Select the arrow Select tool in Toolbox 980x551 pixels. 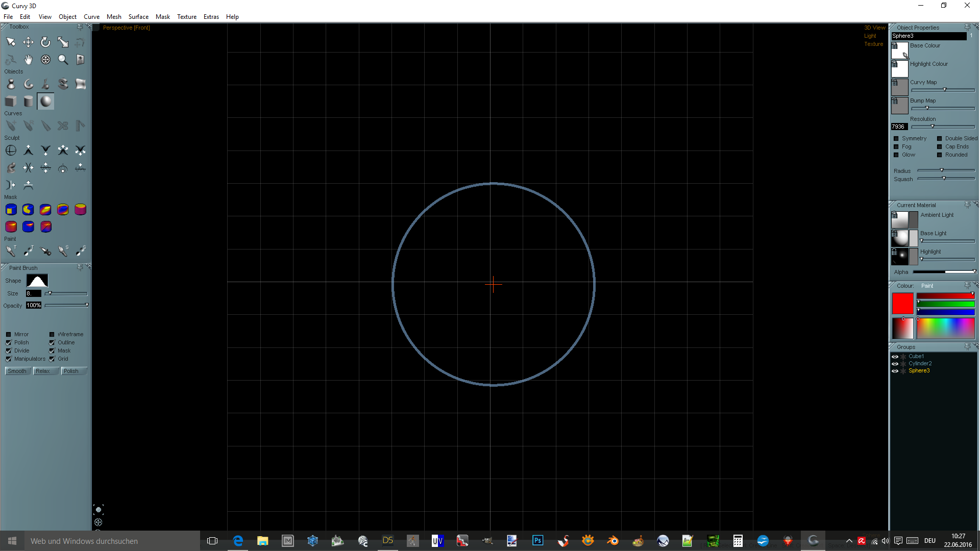[11, 42]
